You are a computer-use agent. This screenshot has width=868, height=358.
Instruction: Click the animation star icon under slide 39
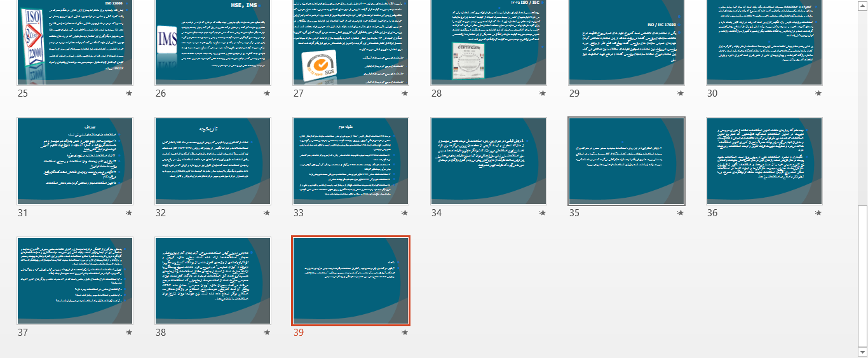click(x=405, y=333)
